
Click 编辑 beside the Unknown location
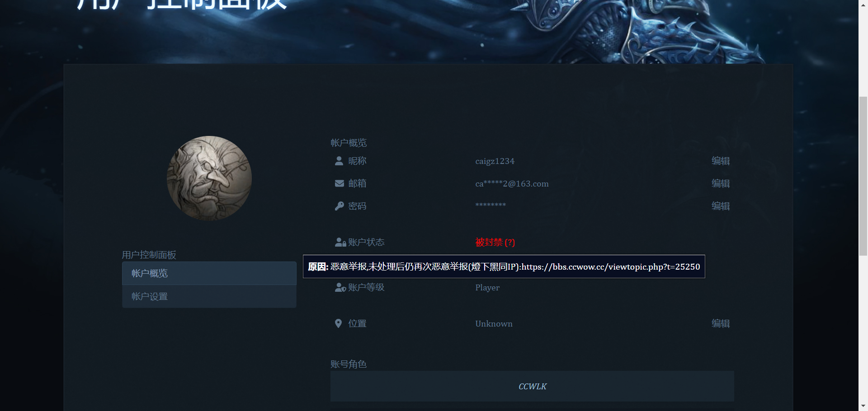pos(721,323)
